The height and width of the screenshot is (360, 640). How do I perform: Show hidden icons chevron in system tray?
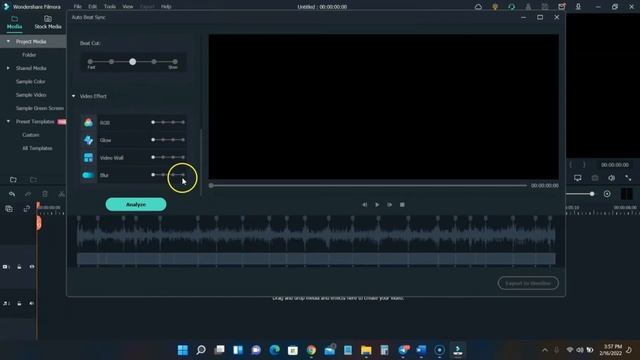tap(545, 350)
